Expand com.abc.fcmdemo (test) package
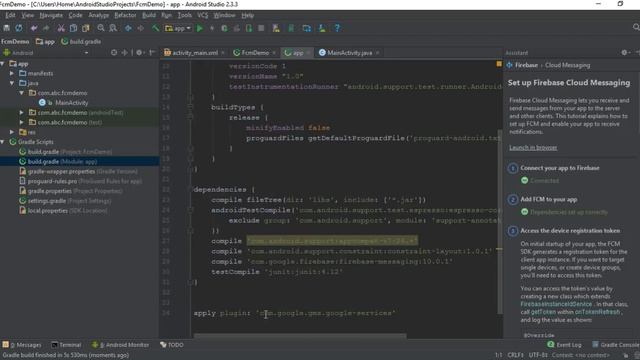The width and height of the screenshot is (640, 360). coord(22,122)
